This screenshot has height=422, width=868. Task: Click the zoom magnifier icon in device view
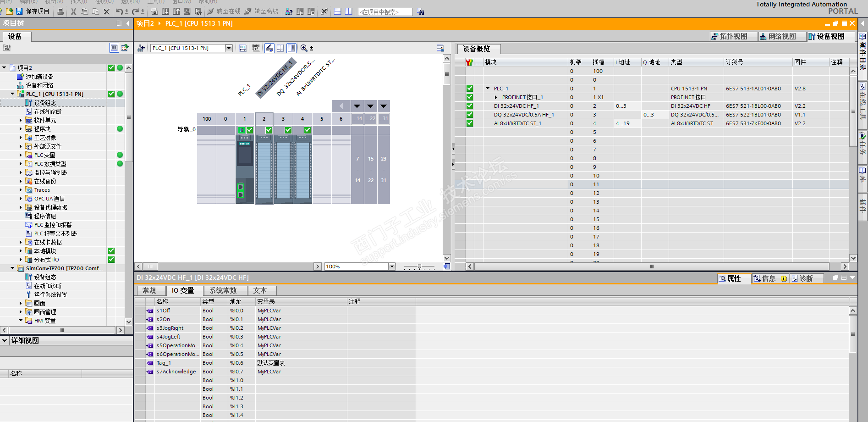coord(304,48)
